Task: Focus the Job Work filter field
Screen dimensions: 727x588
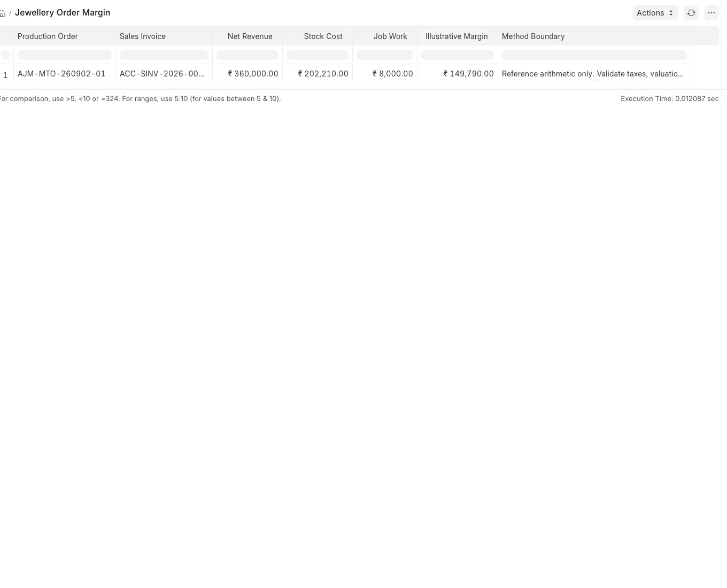Action: [x=385, y=55]
